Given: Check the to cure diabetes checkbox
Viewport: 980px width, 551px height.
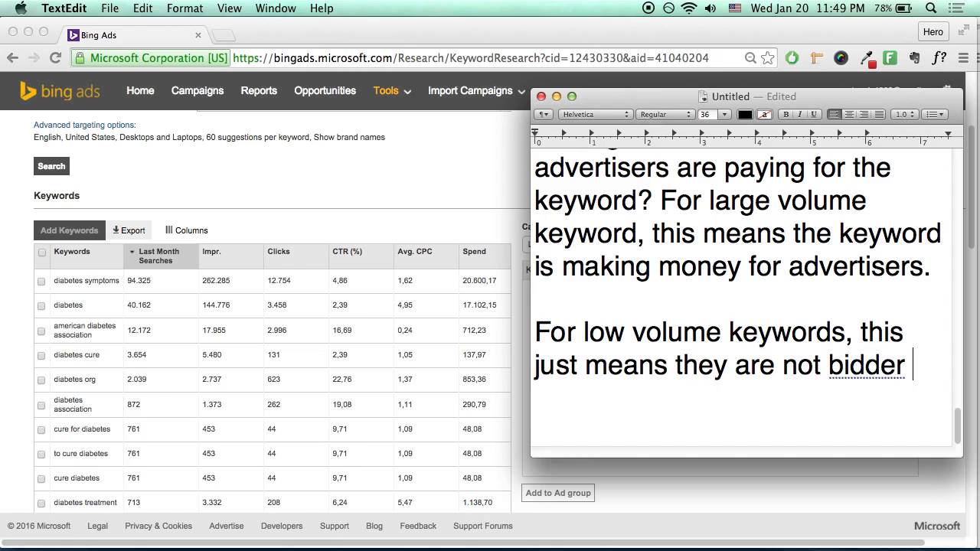Looking at the screenshot, I should tap(41, 455).
